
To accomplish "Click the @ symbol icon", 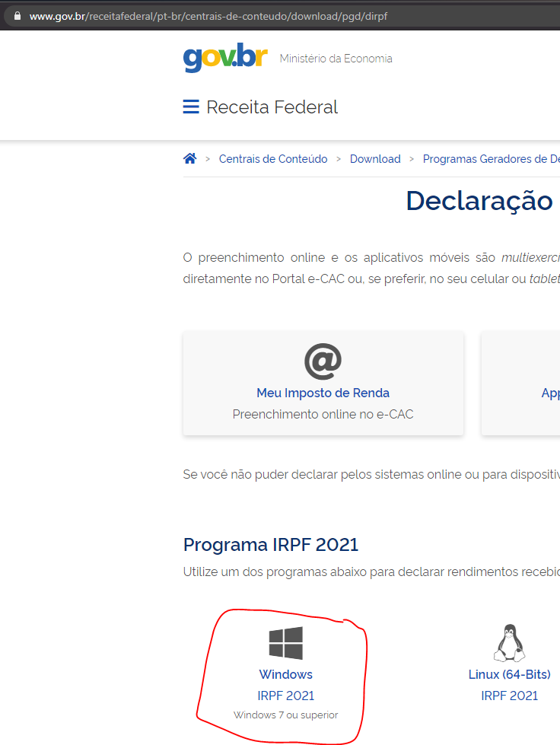I will tap(323, 361).
